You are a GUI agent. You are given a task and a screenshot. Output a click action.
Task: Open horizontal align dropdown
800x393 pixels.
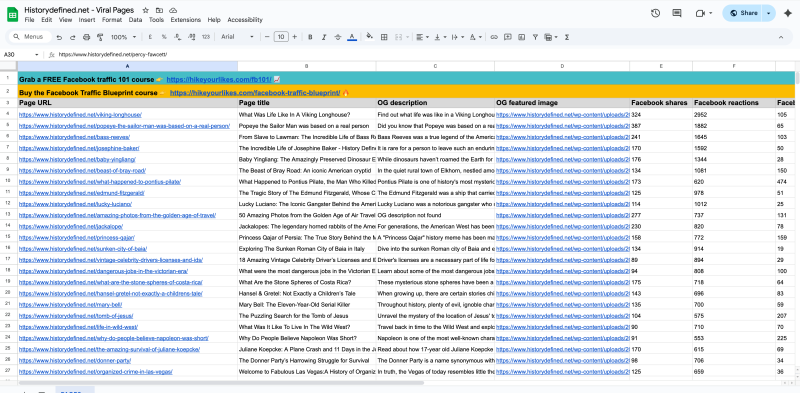pyautogui.click(x=422, y=37)
